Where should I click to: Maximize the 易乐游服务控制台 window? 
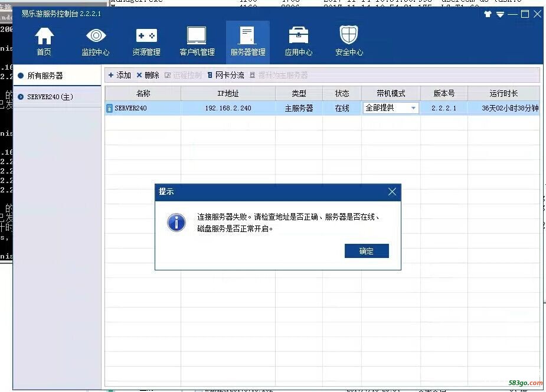point(525,14)
